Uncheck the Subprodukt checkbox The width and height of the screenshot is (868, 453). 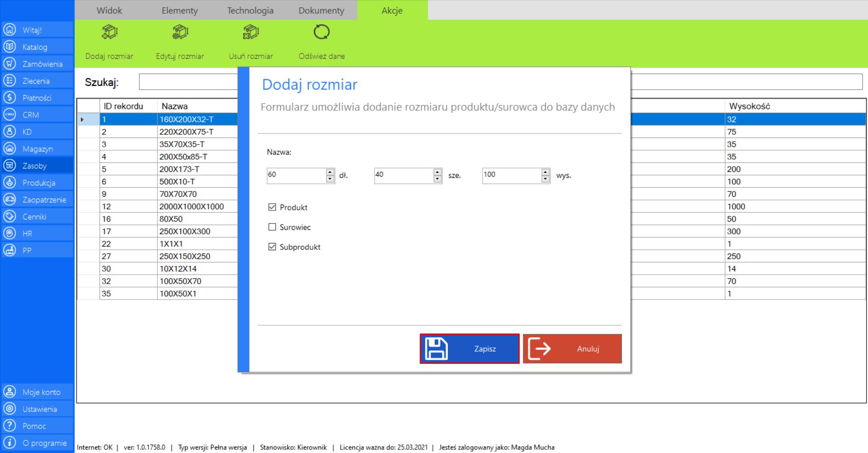(272, 247)
